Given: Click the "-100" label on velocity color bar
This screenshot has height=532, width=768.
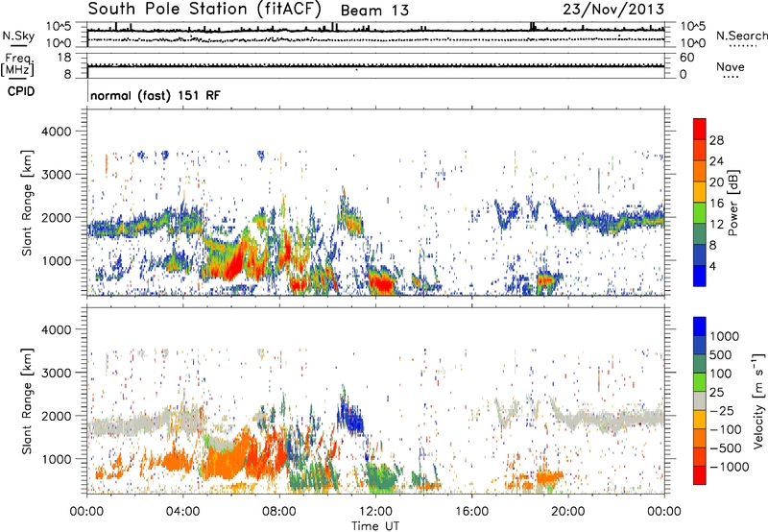Looking at the screenshot, I should tap(726, 429).
